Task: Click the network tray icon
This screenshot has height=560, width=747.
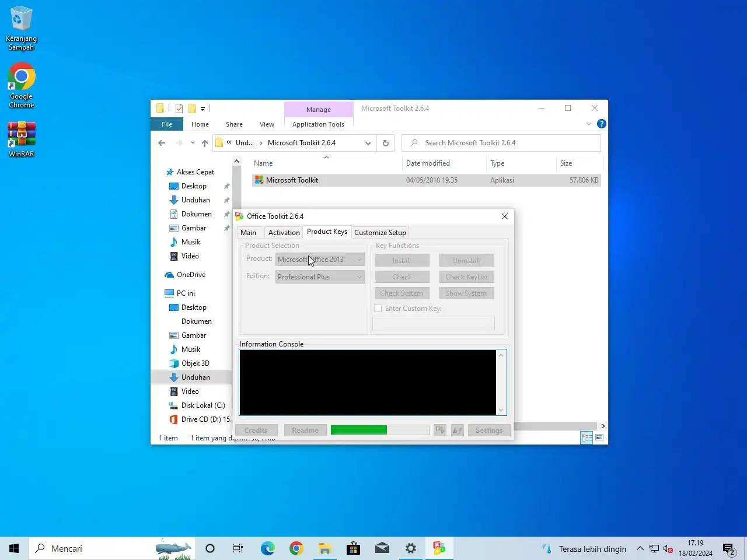Action: coord(654,549)
